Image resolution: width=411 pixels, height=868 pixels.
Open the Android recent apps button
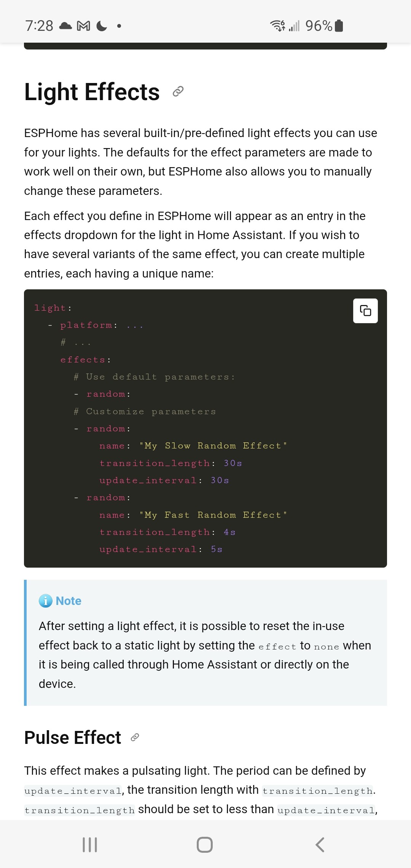pos(90,844)
